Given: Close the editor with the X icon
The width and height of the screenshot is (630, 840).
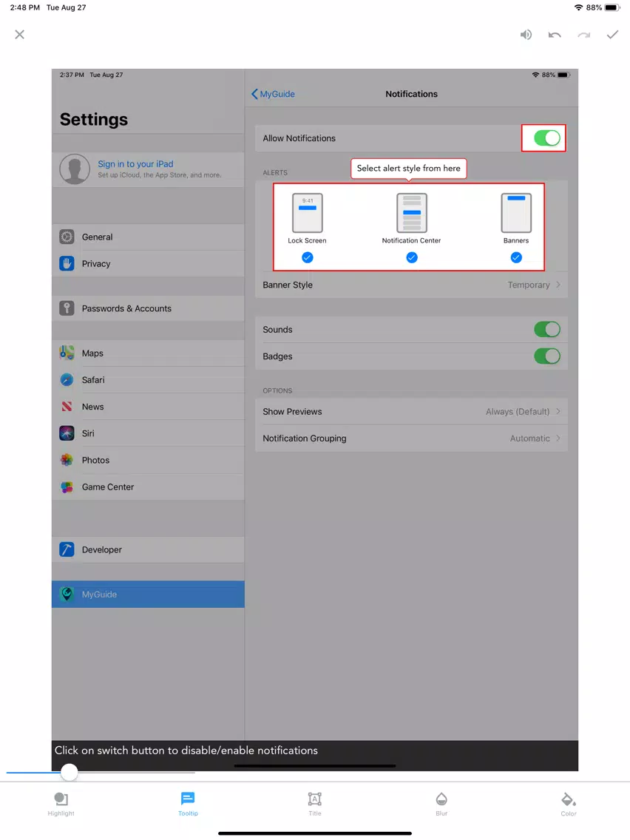Looking at the screenshot, I should pos(20,35).
